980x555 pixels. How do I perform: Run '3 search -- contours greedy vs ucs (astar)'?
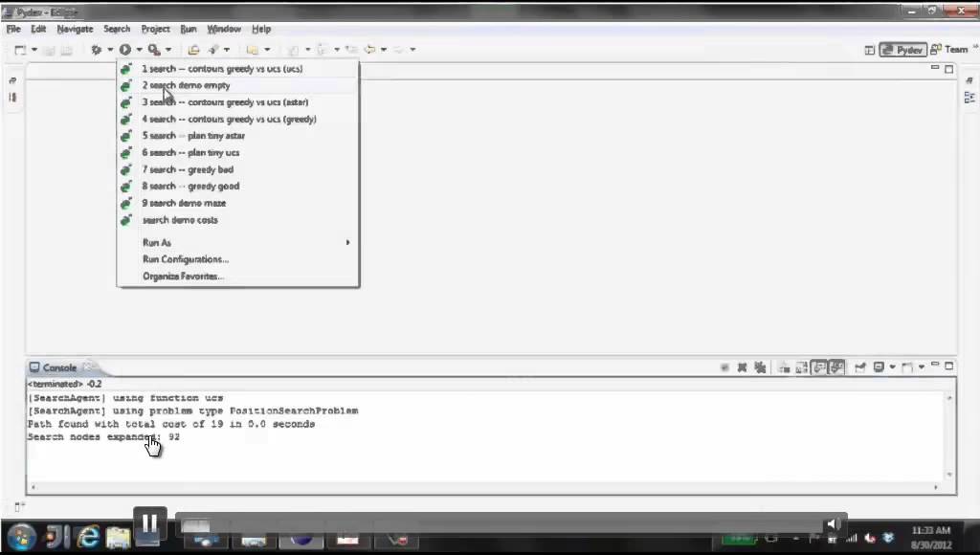point(238,102)
